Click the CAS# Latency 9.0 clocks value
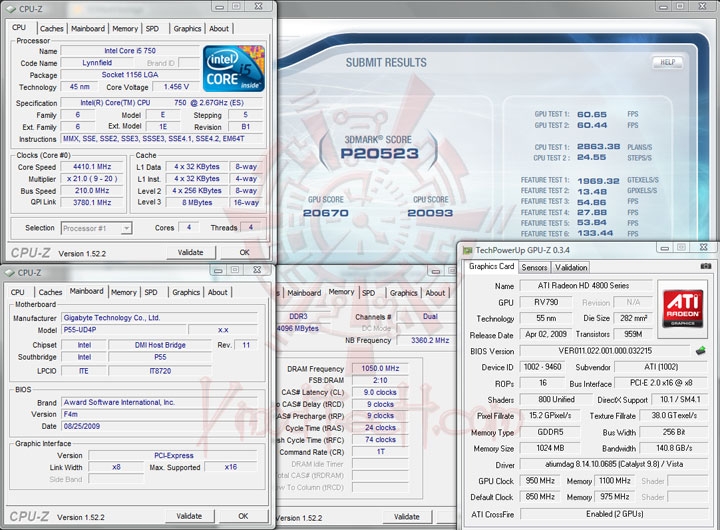720x530 pixels. tap(380, 392)
